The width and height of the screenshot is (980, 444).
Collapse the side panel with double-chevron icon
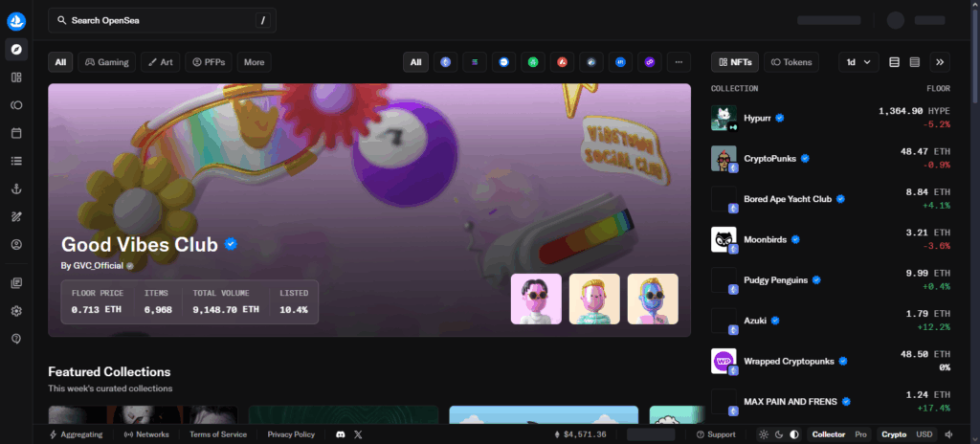pos(941,62)
